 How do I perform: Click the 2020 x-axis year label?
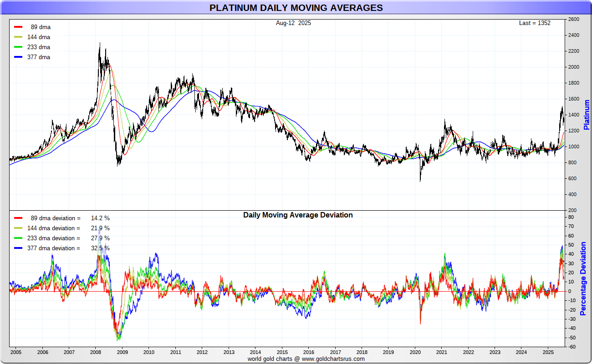tap(415, 352)
